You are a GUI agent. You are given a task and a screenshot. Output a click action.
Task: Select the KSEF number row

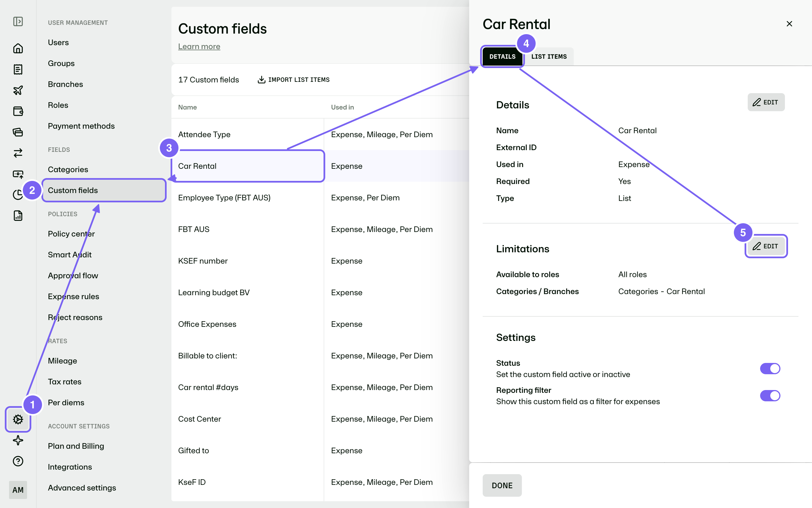tap(320, 261)
